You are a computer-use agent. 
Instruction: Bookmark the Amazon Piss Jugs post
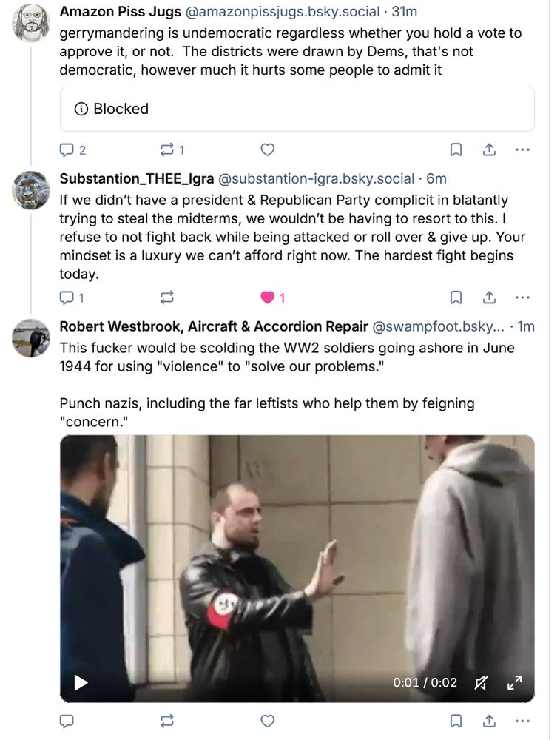[456, 149]
